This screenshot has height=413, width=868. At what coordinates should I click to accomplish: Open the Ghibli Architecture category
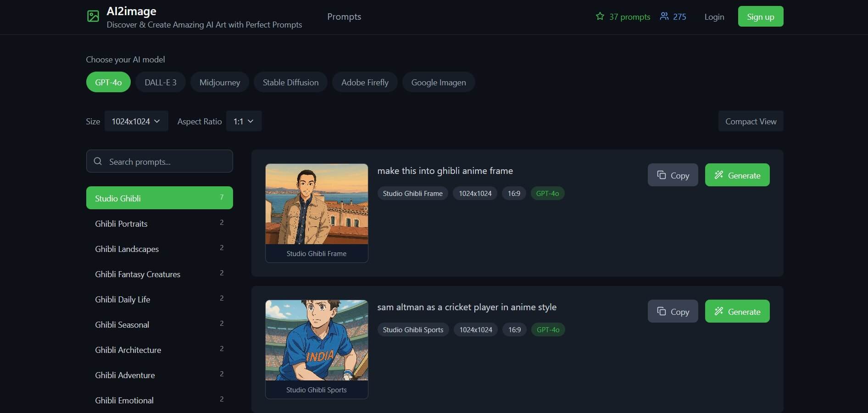pyautogui.click(x=160, y=350)
